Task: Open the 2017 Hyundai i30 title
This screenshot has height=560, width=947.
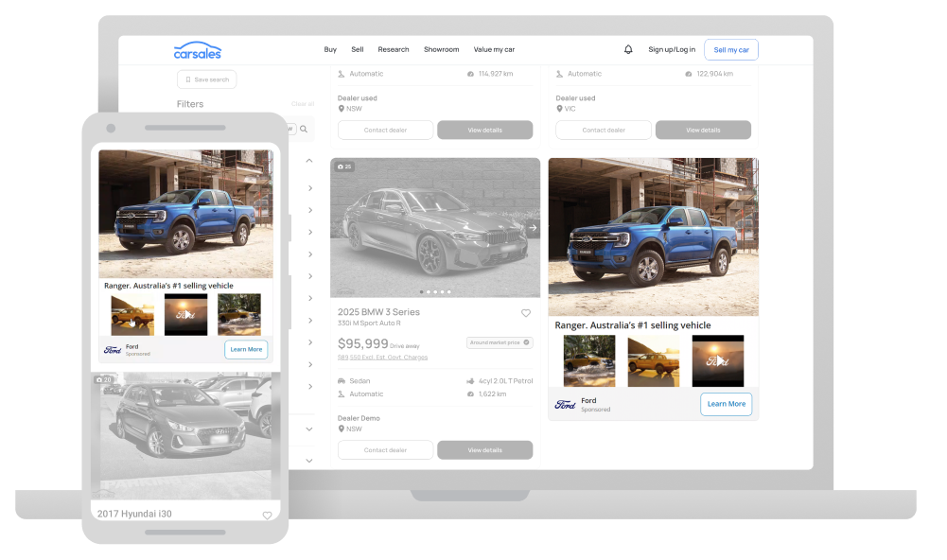Action: pyautogui.click(x=134, y=514)
